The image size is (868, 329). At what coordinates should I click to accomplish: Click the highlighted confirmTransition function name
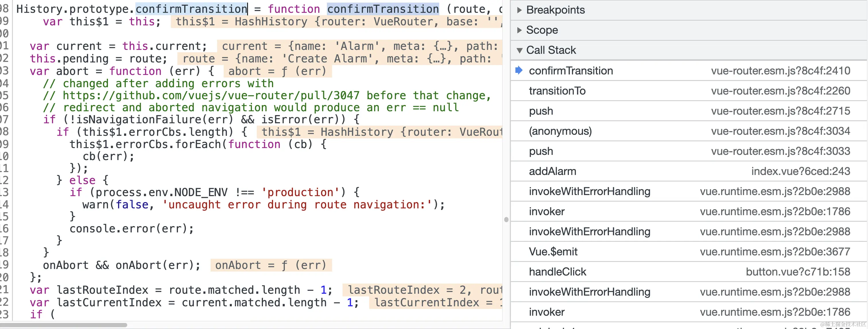(383, 9)
